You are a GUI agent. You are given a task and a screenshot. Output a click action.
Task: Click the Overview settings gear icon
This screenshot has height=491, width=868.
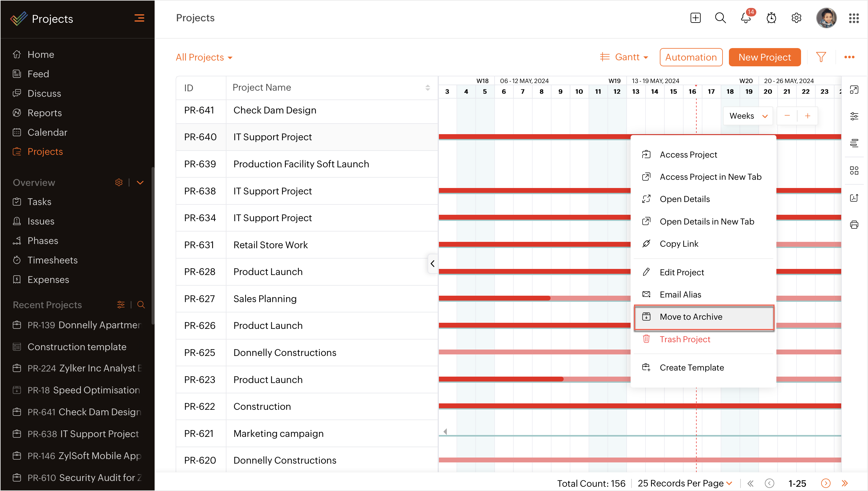point(119,183)
